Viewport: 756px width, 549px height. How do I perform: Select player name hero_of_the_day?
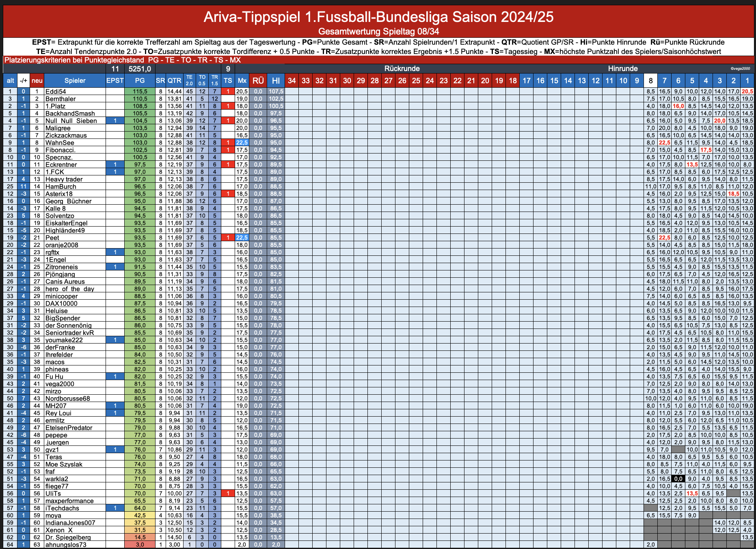tap(69, 289)
